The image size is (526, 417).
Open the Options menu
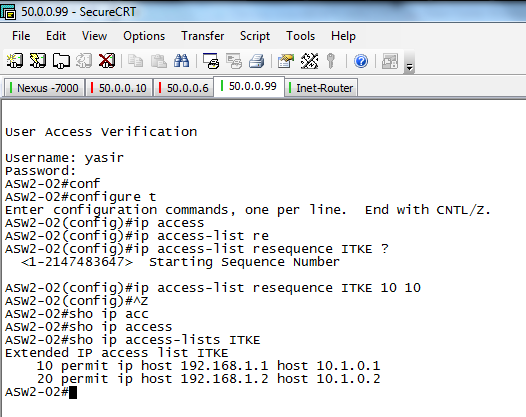coord(144,36)
